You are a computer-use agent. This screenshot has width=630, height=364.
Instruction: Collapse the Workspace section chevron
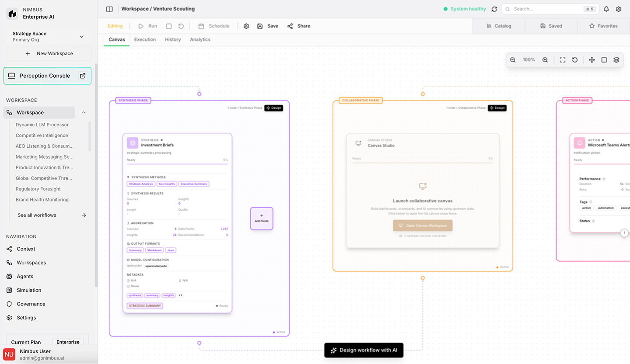(84, 113)
